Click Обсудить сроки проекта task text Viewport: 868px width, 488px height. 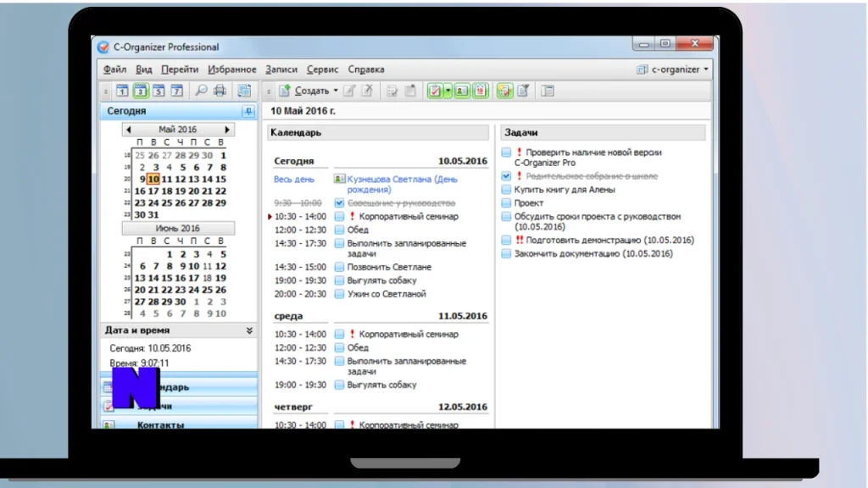[598, 221]
